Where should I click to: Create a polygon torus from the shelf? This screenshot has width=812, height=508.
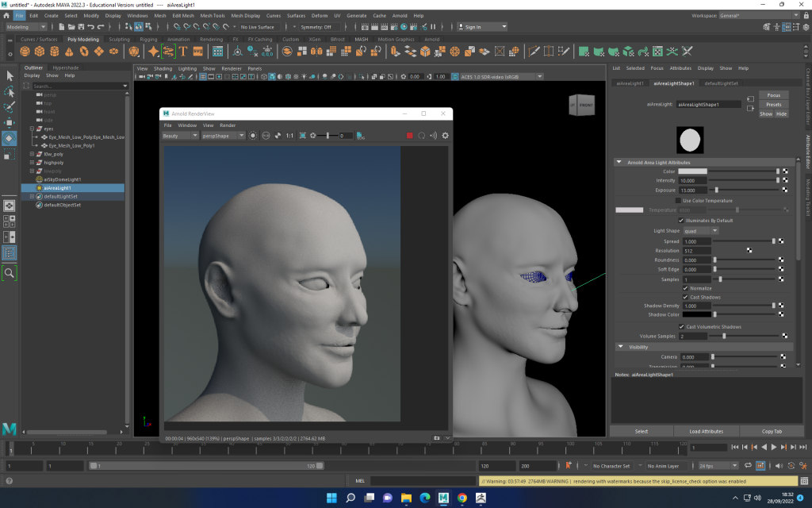point(84,52)
